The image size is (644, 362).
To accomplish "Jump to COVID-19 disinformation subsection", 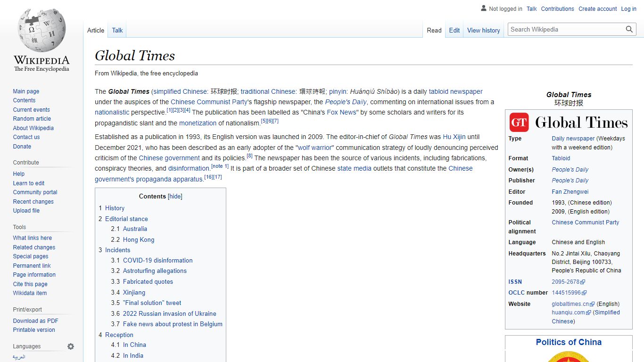I will tap(157, 260).
